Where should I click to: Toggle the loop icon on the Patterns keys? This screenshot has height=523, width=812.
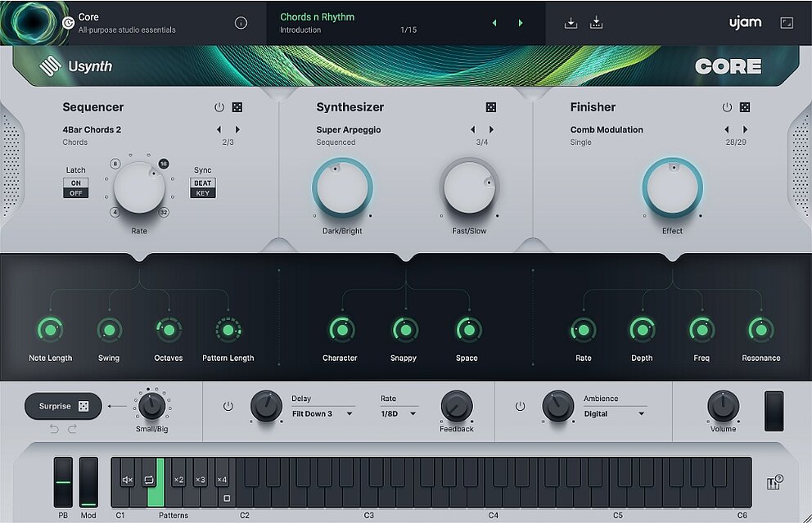tap(149, 479)
